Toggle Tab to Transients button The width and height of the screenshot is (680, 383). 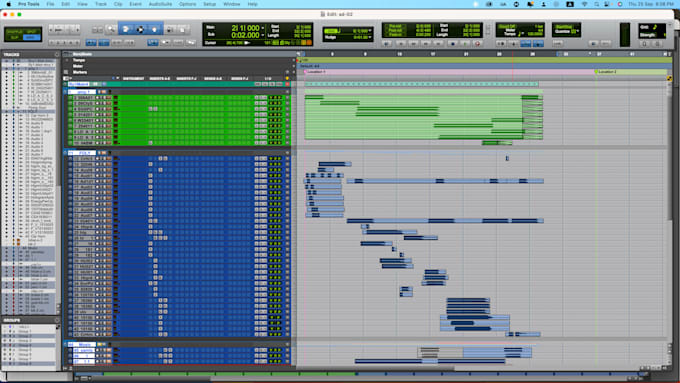click(x=104, y=42)
